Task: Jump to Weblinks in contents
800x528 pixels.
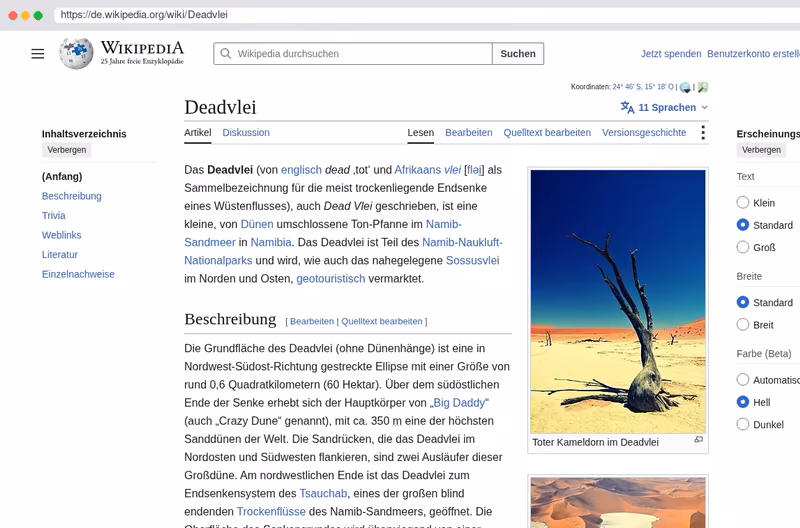Action: point(61,235)
